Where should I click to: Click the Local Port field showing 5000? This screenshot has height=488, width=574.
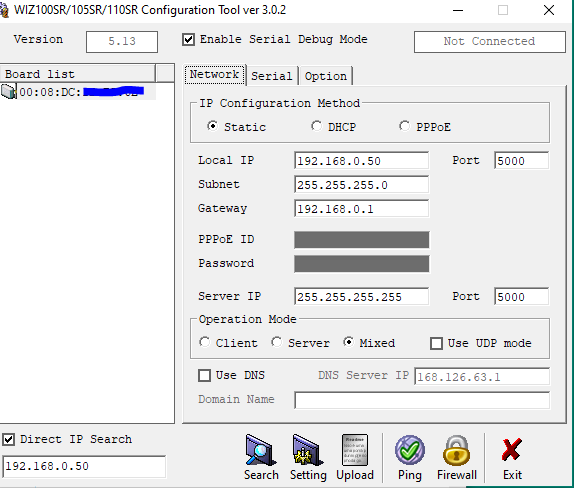[x=521, y=161]
